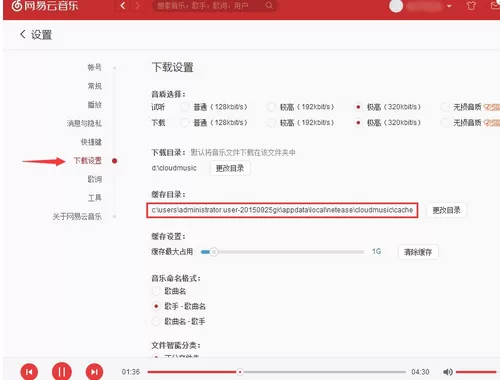Screen dimensions: 500x380
Task: Jump to 播放 settings section
Action: [95, 105]
